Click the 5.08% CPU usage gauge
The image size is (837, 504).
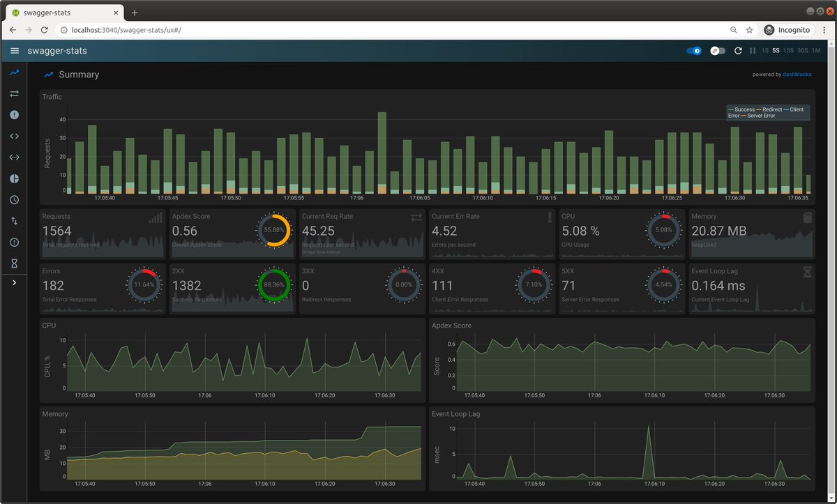(x=663, y=229)
